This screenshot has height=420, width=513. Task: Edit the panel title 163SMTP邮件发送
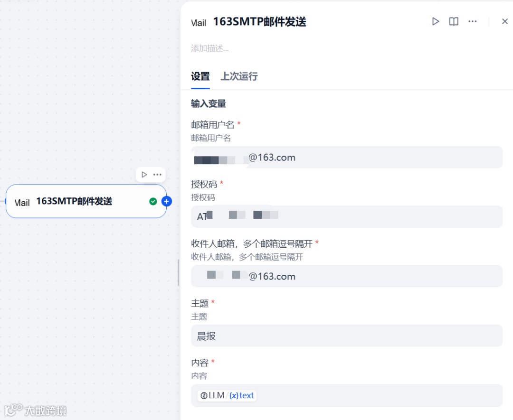point(259,22)
